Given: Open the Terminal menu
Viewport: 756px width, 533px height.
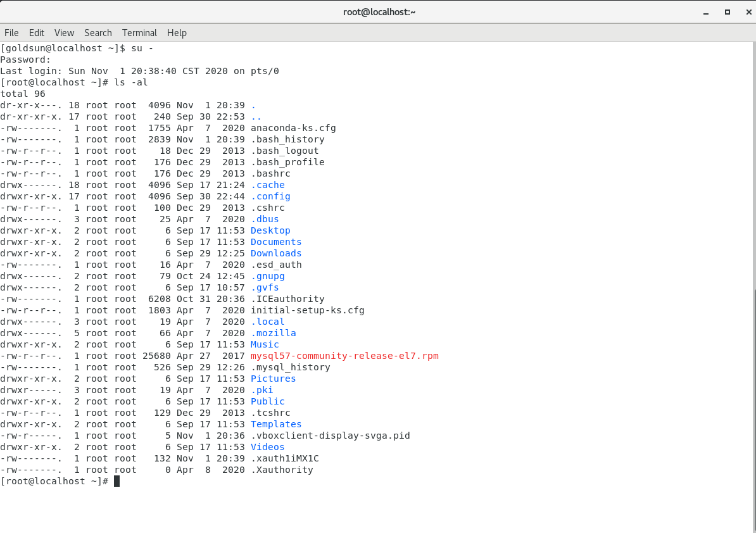Looking at the screenshot, I should 139,33.
